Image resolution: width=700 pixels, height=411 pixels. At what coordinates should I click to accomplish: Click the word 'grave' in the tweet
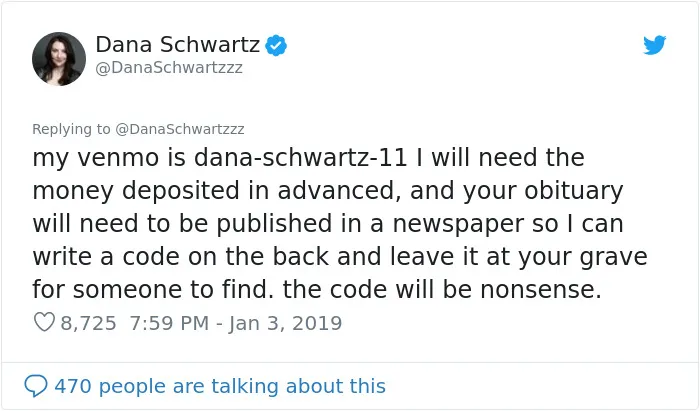coord(613,257)
